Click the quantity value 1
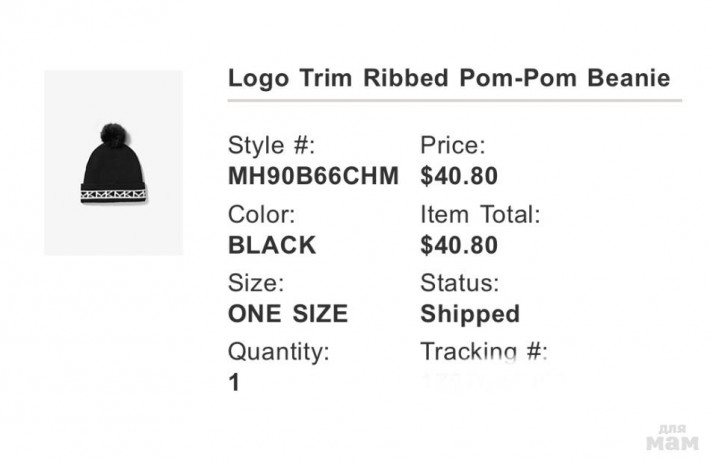This screenshot has height=461, width=710. (x=235, y=382)
